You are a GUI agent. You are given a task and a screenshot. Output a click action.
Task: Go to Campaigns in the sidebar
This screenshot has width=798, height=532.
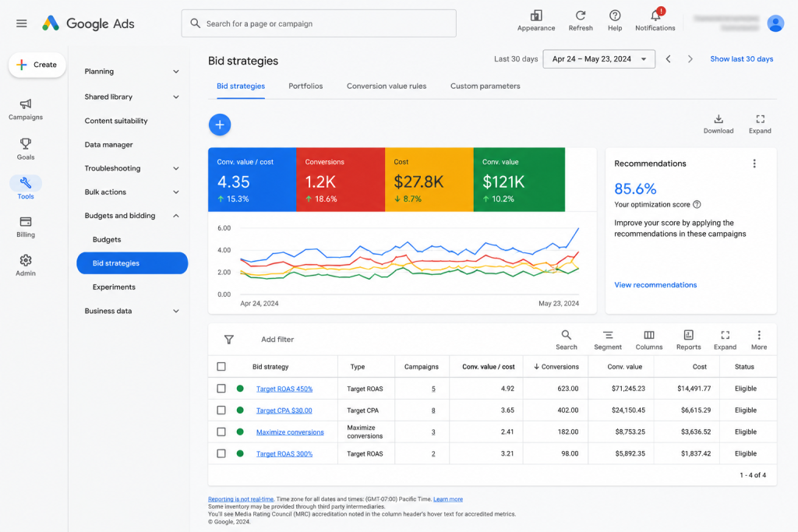click(26, 109)
